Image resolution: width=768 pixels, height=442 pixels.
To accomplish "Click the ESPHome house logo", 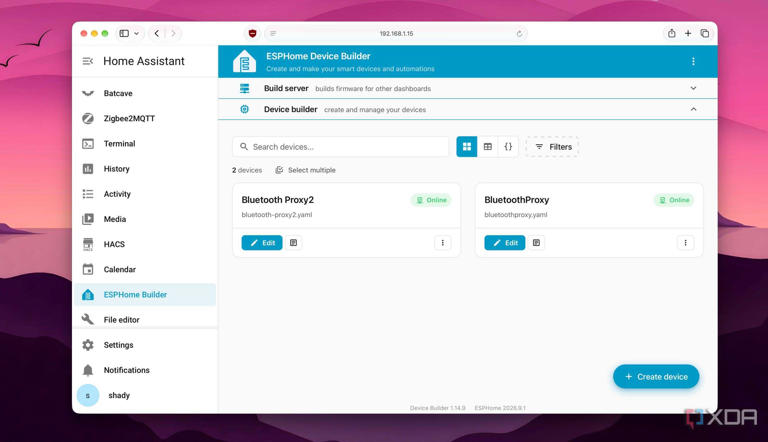I will (244, 61).
